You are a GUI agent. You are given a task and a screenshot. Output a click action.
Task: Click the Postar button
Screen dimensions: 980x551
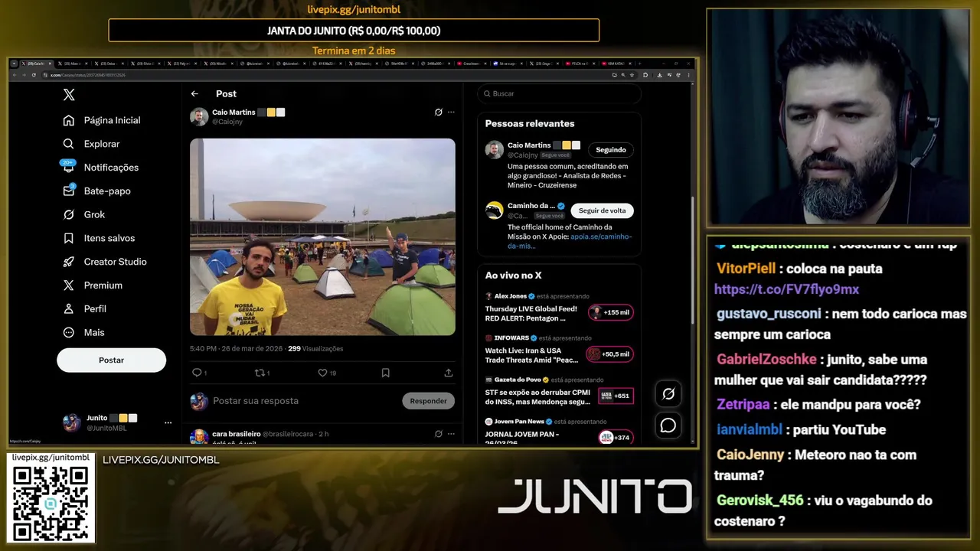[x=111, y=360]
